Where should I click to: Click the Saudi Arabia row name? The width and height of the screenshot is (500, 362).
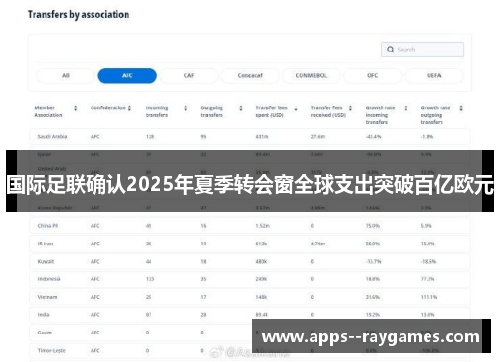[x=52, y=137]
